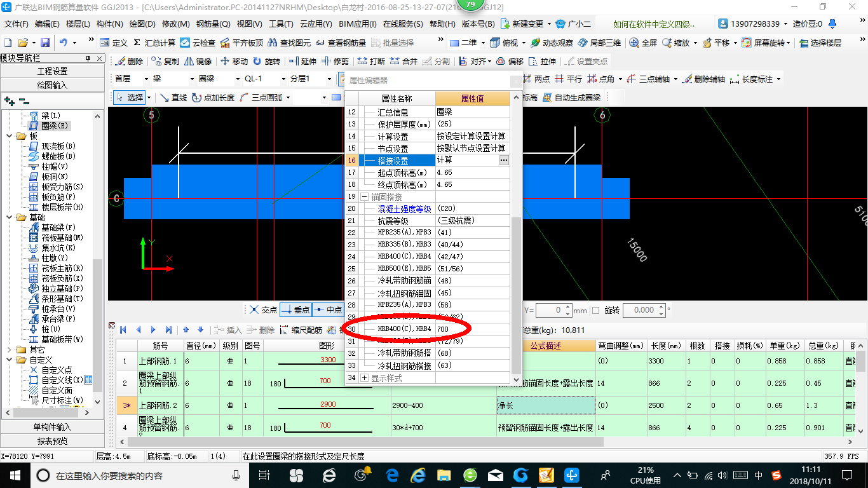Click the 工程设置 navigation button
This screenshot has height=488, width=868.
(x=52, y=71)
